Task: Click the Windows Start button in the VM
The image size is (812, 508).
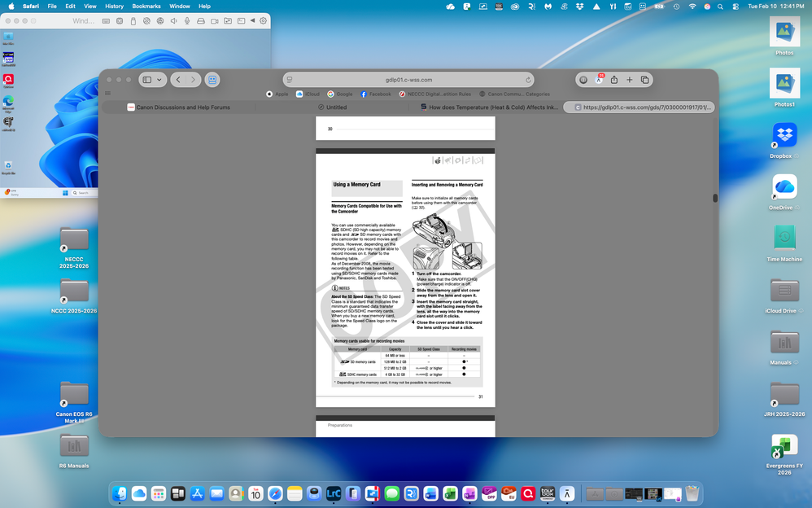Action: [65, 193]
